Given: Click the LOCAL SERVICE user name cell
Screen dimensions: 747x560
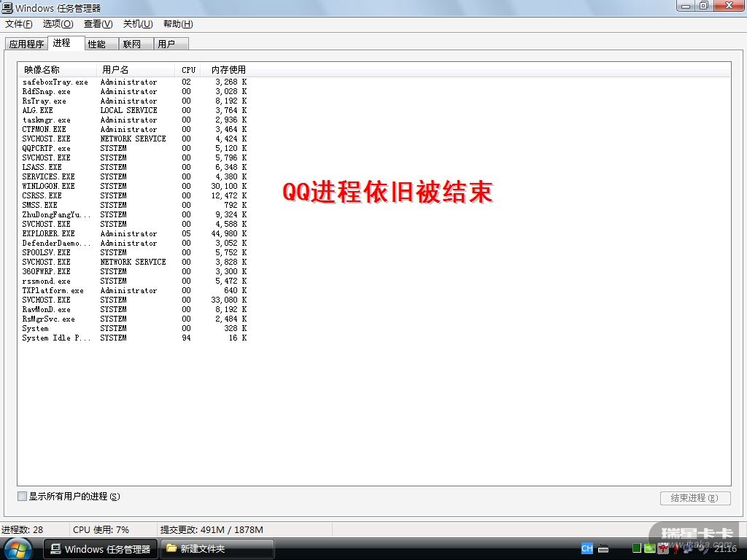Looking at the screenshot, I should tap(128, 111).
